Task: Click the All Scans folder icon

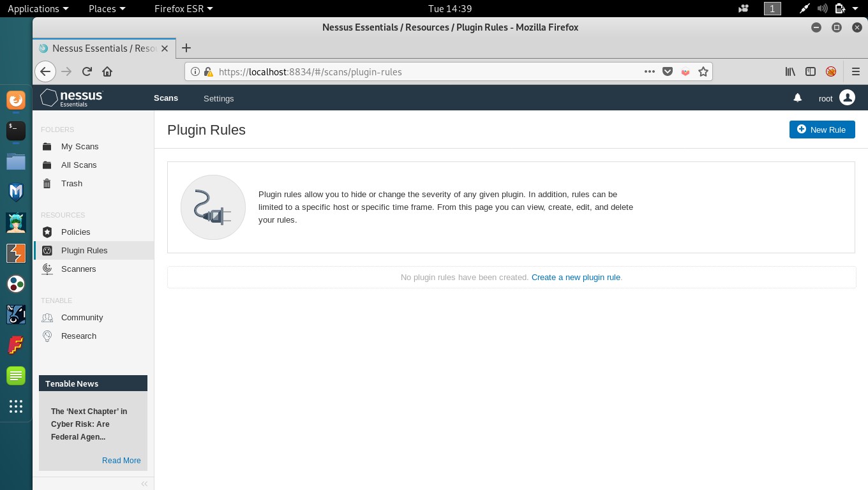Action: point(47,165)
